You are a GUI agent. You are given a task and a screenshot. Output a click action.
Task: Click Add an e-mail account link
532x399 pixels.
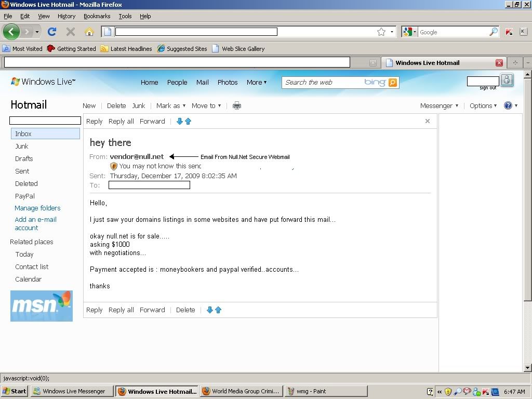click(36, 223)
